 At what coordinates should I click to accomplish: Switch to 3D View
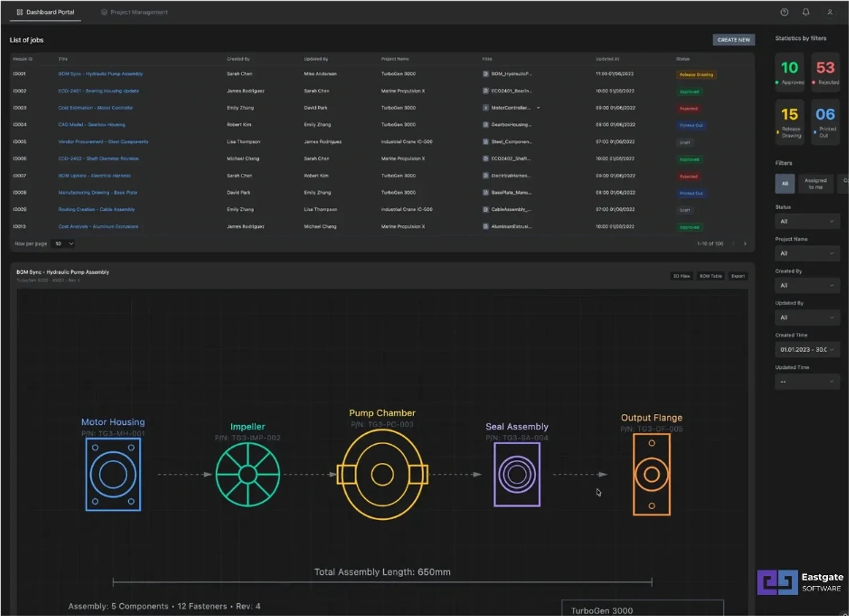click(x=681, y=276)
